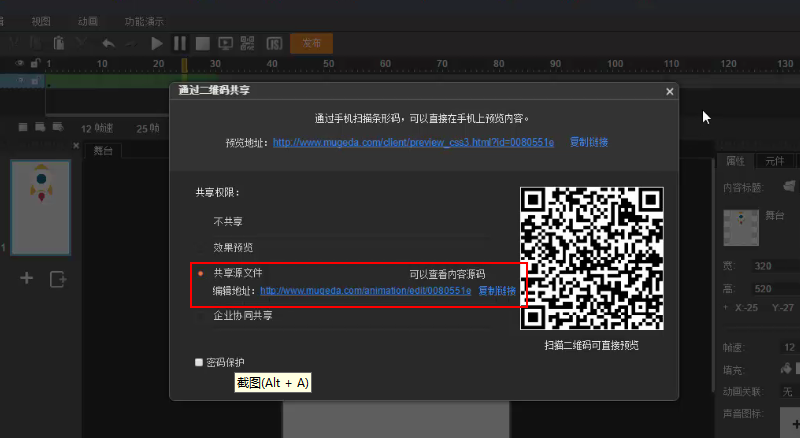The height and width of the screenshot is (438, 800).
Task: Start animation with the play button
Action: click(x=157, y=43)
